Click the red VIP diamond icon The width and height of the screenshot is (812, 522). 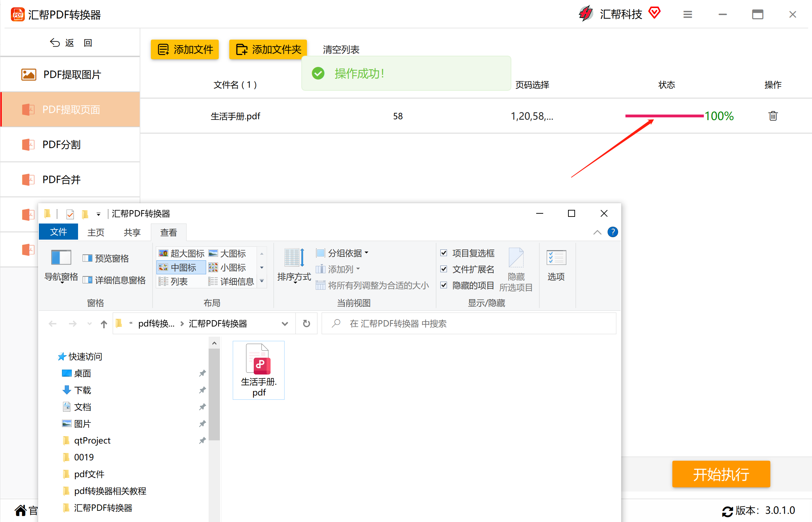654,13
